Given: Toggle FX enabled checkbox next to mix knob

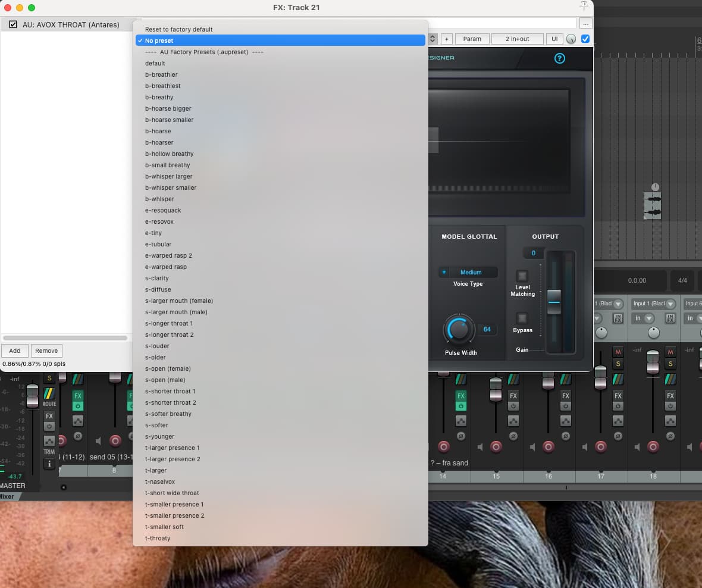Looking at the screenshot, I should pyautogui.click(x=585, y=39).
